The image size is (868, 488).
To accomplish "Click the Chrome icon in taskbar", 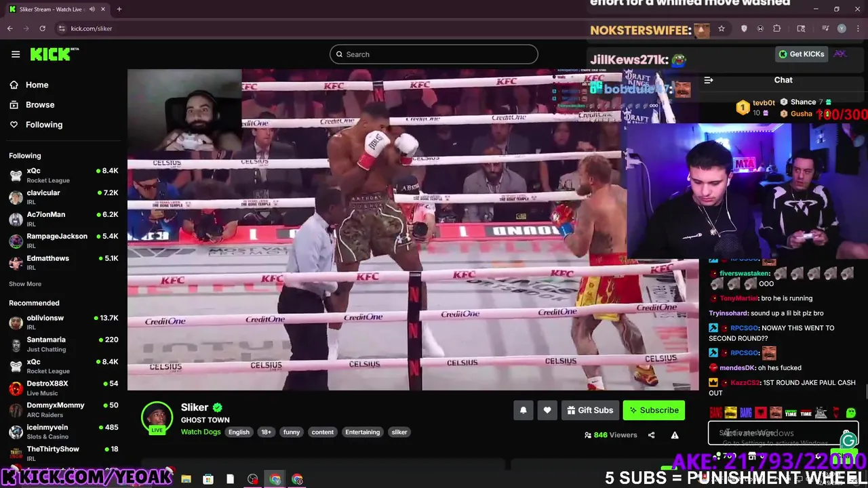I will point(275,479).
